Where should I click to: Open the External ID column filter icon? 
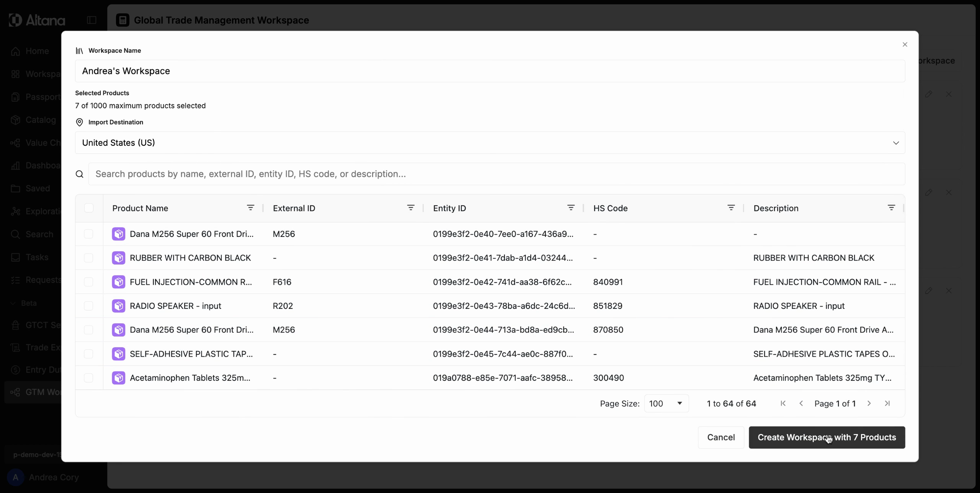(x=410, y=208)
